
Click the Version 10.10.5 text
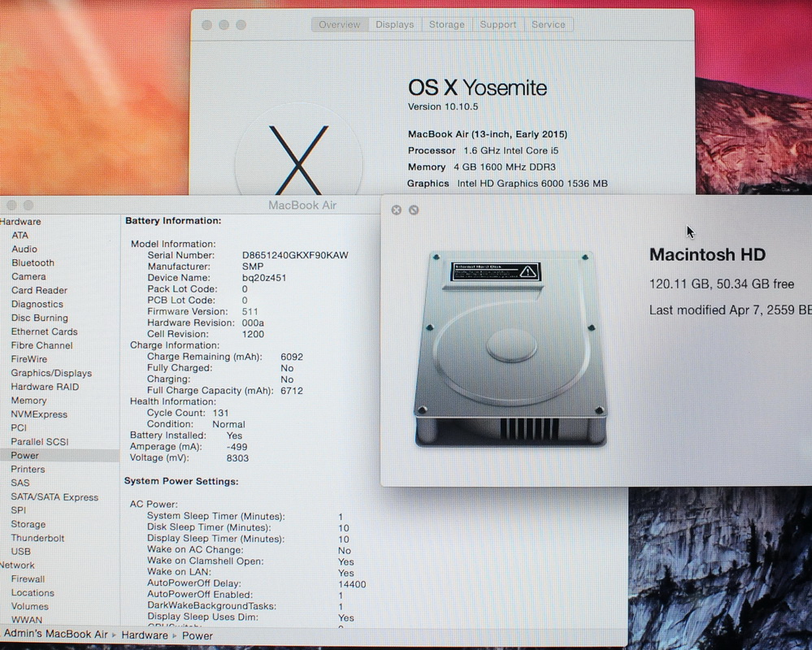click(x=443, y=106)
